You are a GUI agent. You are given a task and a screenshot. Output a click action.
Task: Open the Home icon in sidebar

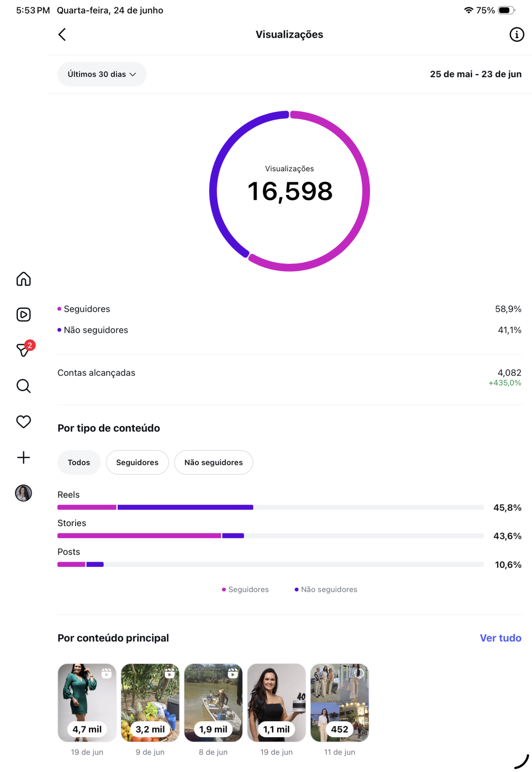[24, 279]
